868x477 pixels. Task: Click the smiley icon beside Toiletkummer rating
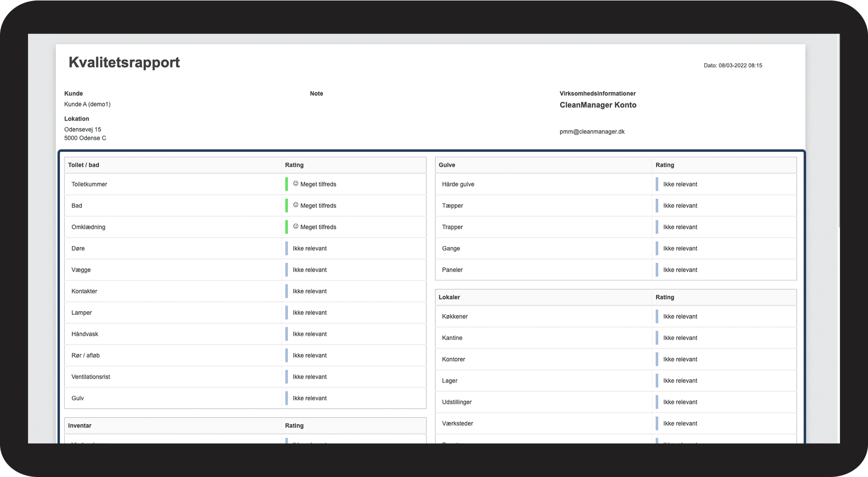pos(296,184)
